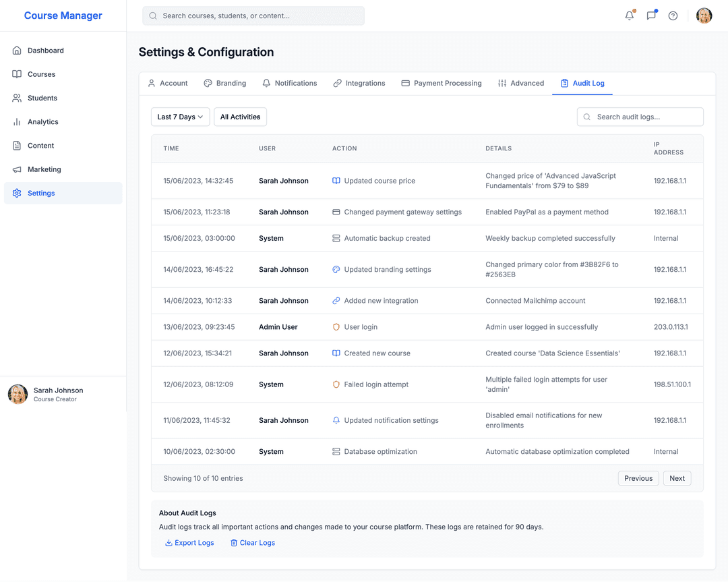Open the All Activities filter
The height and width of the screenshot is (582, 728).
click(x=240, y=117)
